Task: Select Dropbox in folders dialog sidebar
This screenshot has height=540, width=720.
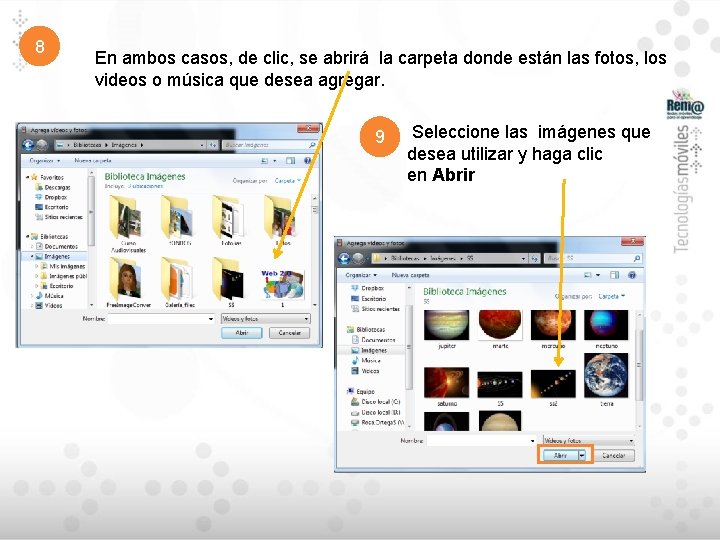Action: click(51, 197)
